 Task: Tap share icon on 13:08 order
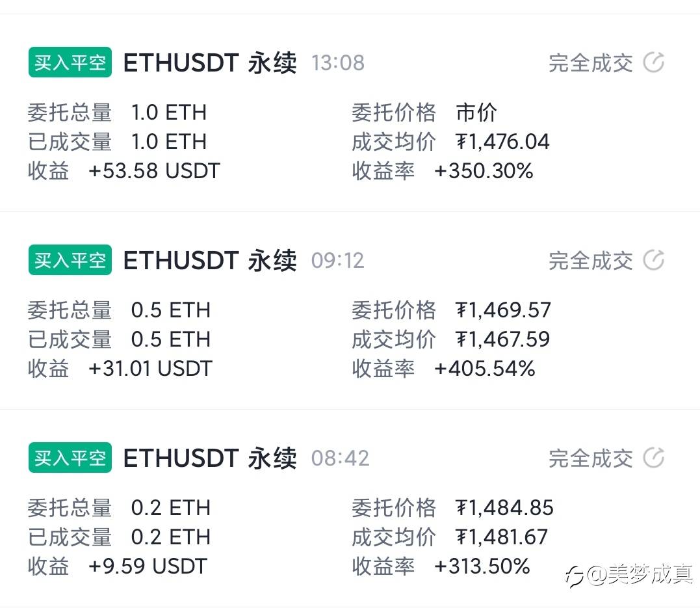653,63
